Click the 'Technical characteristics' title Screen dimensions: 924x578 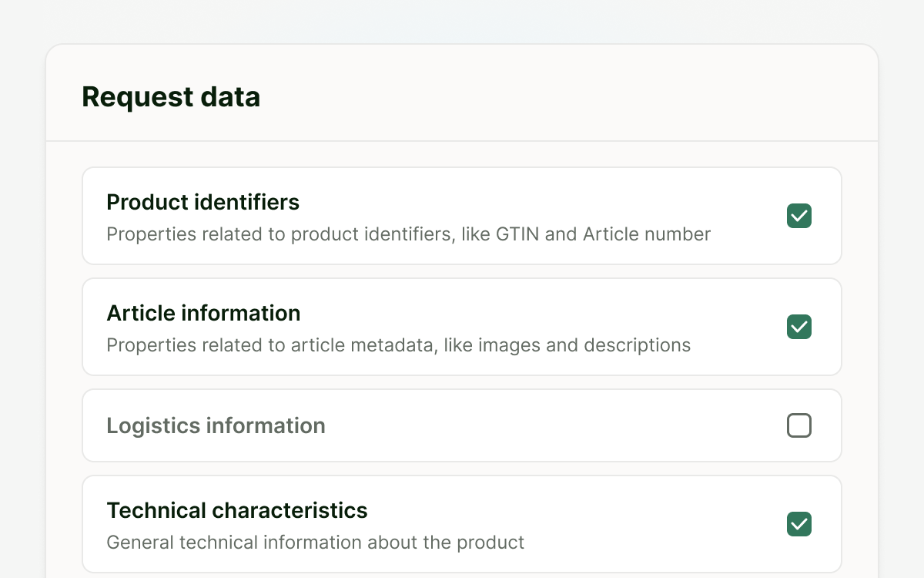237,510
